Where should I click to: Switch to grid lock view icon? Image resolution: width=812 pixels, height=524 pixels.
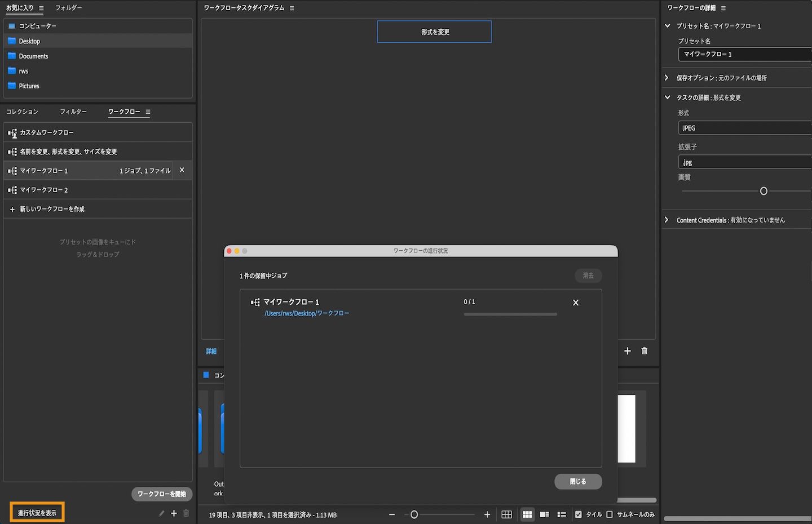[506, 514]
